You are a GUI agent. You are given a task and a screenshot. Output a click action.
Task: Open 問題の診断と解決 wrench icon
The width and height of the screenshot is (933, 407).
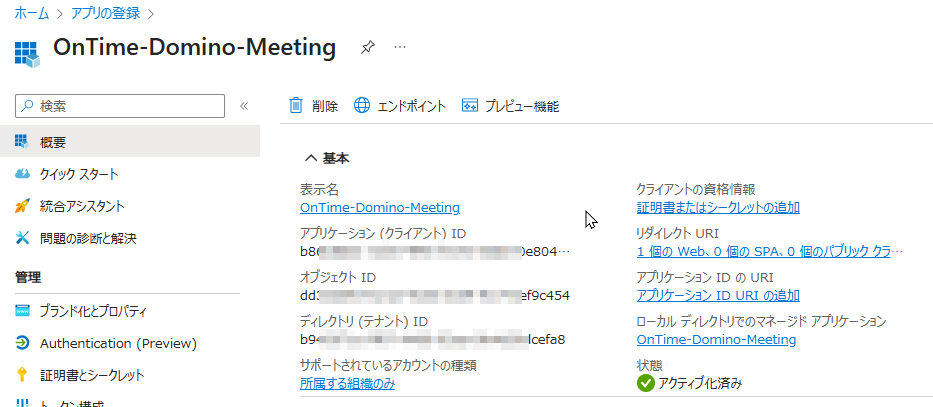point(22,239)
